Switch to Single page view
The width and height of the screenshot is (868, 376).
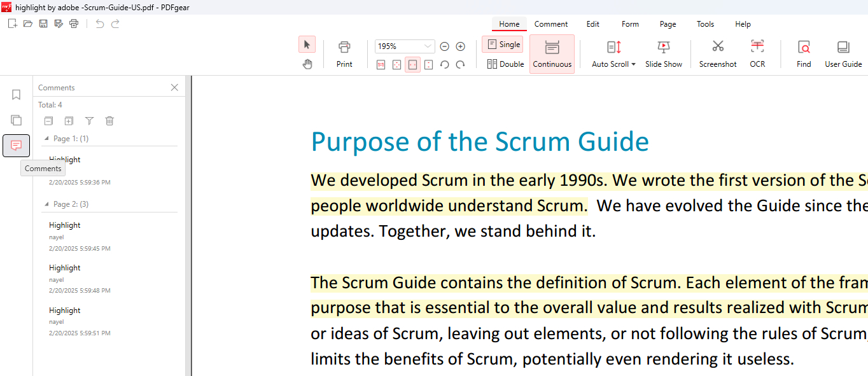pos(503,45)
